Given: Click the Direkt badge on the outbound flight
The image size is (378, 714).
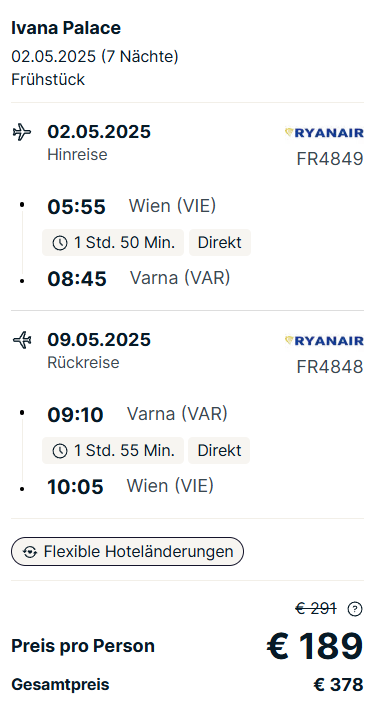Looking at the screenshot, I should [220, 243].
